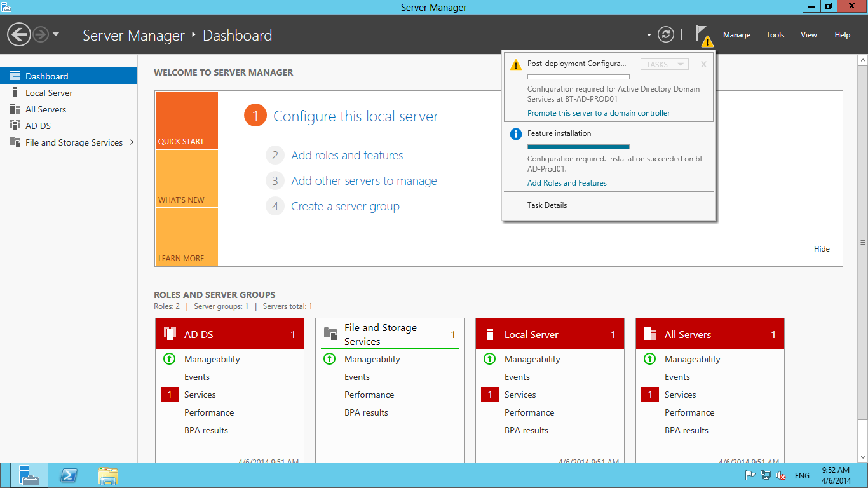Click Add other servers to manage
The height and width of the screenshot is (488, 868).
364,181
